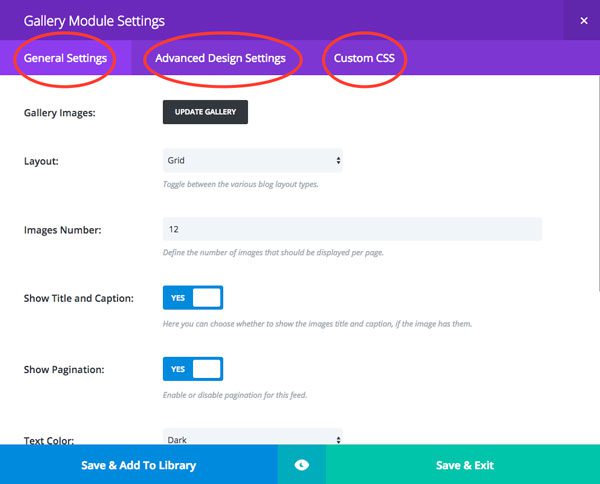The height and width of the screenshot is (484, 600).
Task: Expand the Layout dropdown showing Grid
Action: (252, 160)
